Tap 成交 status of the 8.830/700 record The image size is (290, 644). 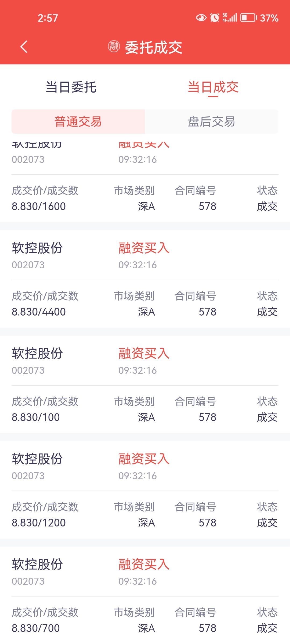(267, 628)
